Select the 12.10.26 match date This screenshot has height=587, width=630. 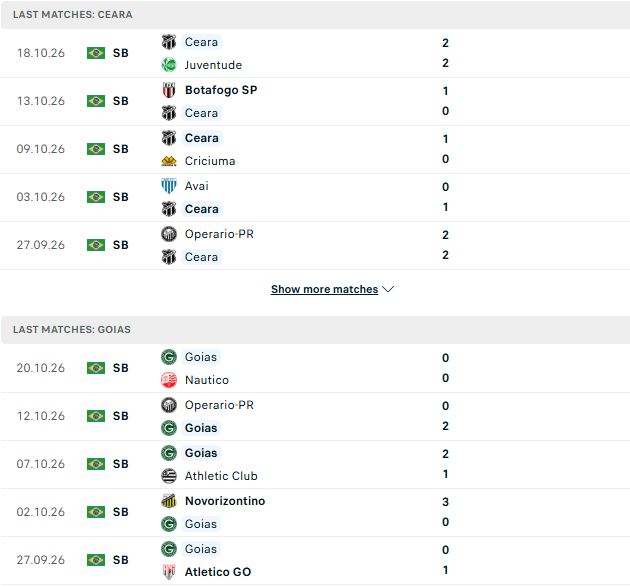tap(41, 416)
